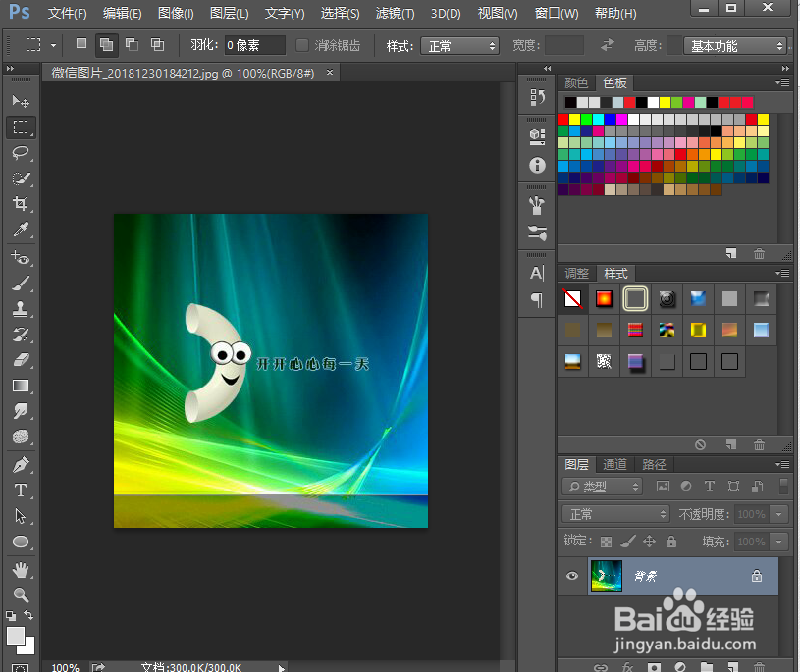Select the Quick Selection tool
Viewport: 800px width, 672px height.
click(x=21, y=178)
